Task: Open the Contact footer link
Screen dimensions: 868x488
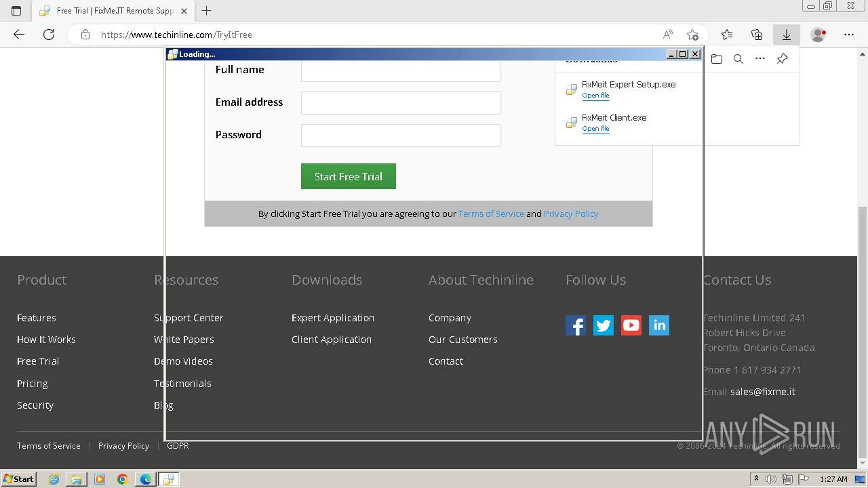Action: tap(446, 361)
